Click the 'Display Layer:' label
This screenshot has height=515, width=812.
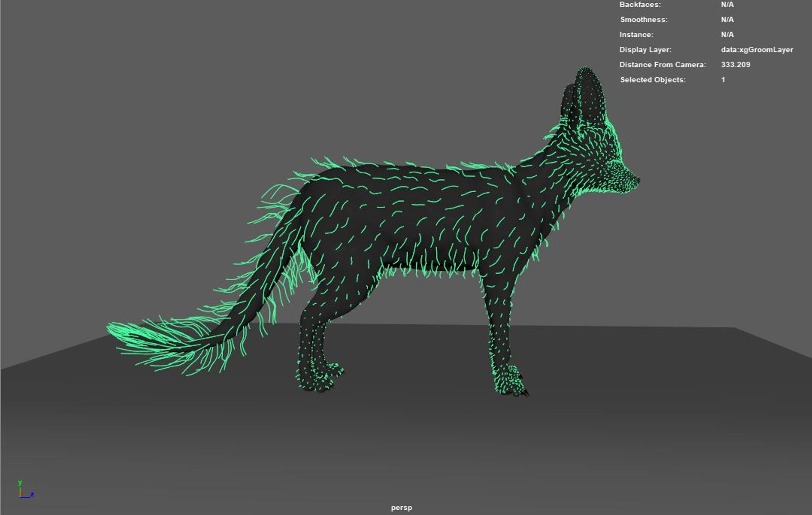(x=645, y=50)
